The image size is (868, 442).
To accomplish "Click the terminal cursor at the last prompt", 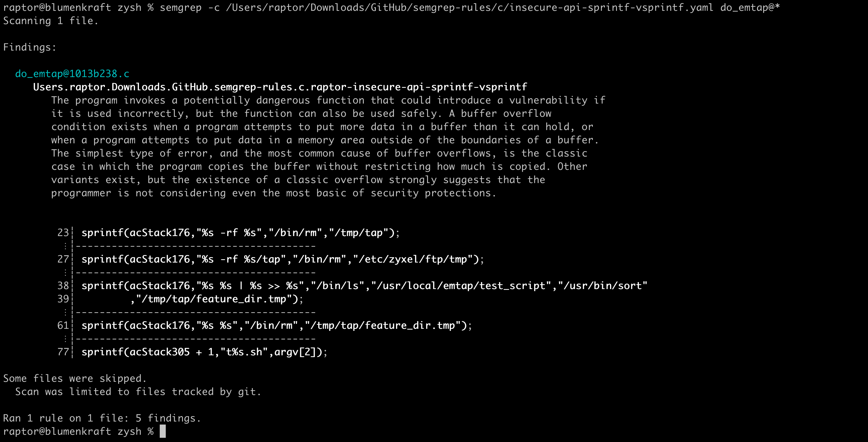I will coord(162,431).
